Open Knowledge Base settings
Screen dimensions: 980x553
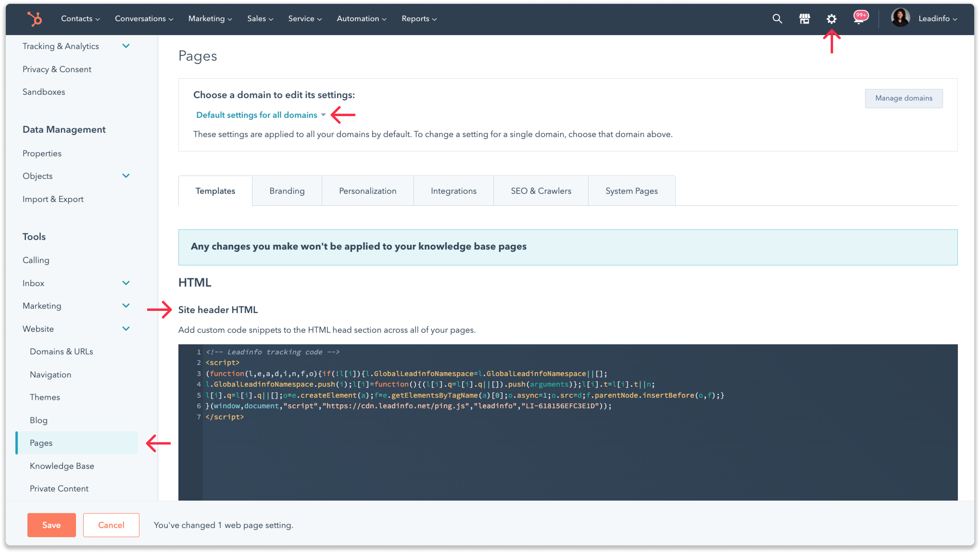62,466
